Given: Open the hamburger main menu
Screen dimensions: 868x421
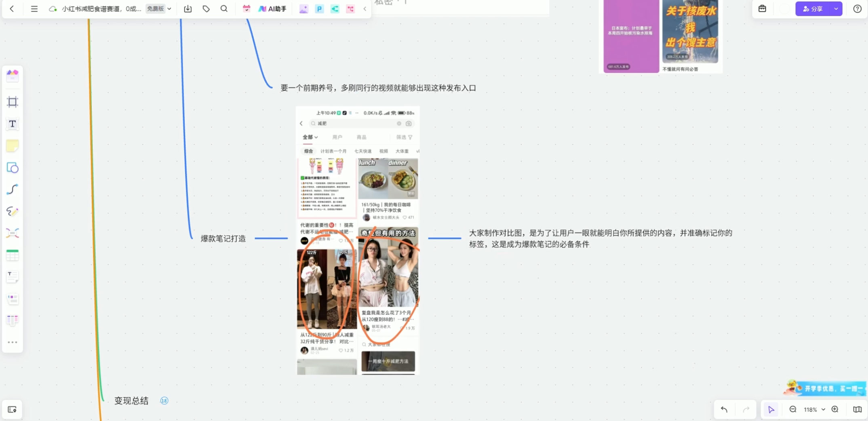Looking at the screenshot, I should [34, 8].
